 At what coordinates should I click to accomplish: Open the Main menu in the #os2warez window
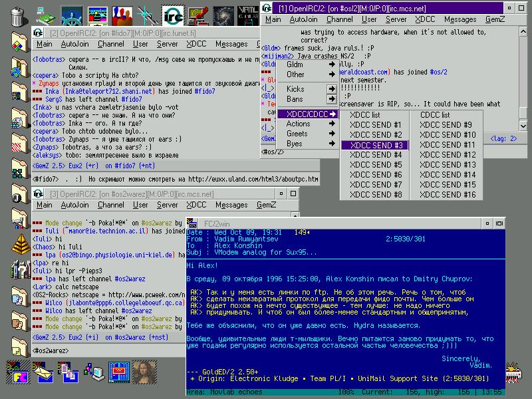[x=45, y=205]
